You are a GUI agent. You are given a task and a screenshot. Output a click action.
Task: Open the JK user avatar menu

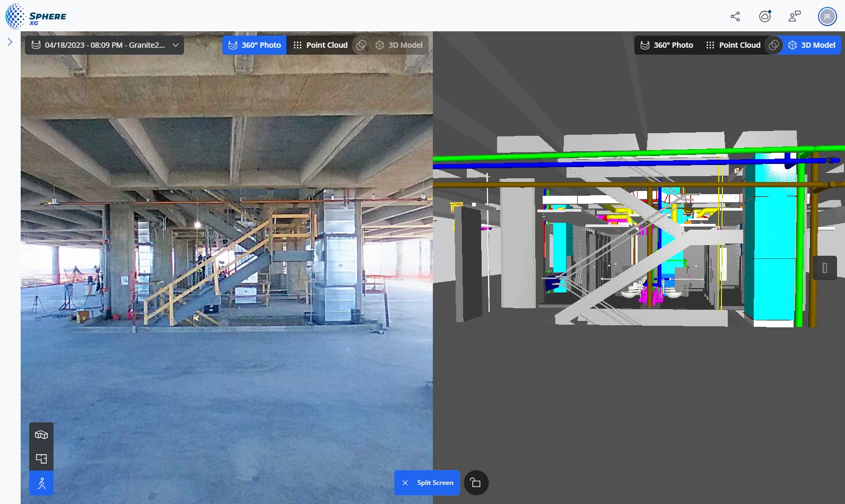(827, 16)
